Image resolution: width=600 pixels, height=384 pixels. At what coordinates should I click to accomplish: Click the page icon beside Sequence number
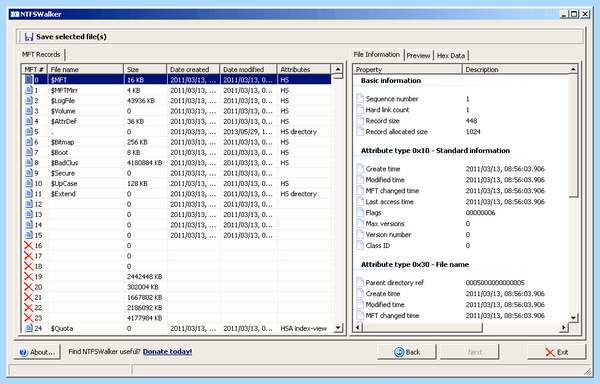point(360,98)
